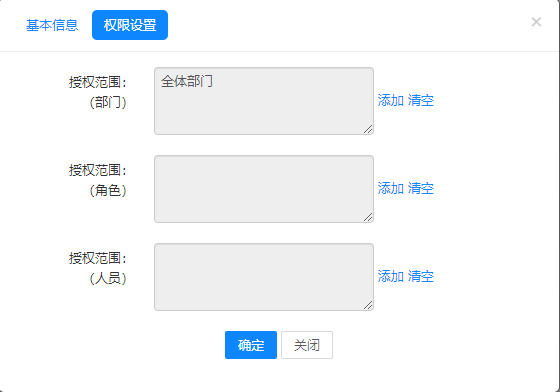Click 添加 next to the 角色 scope box
Image resolution: width=560 pixels, height=392 pixels.
point(391,188)
